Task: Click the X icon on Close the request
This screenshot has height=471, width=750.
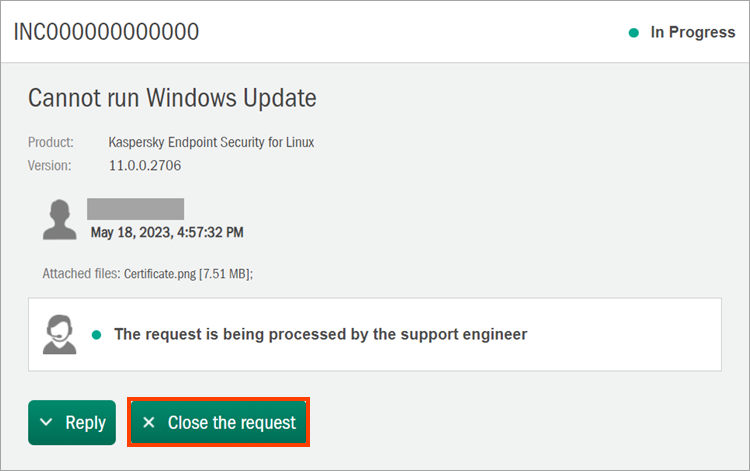Action: (x=149, y=423)
